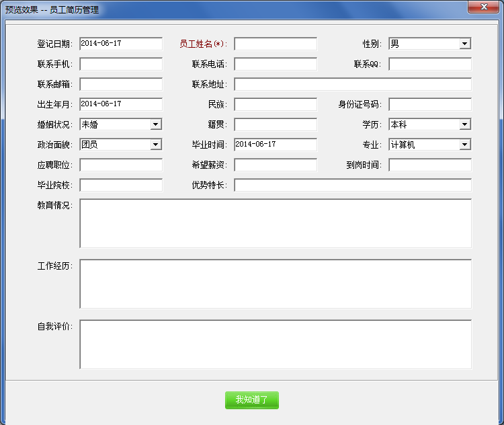
Task: Select the 联系电话 text box
Action: [276, 64]
